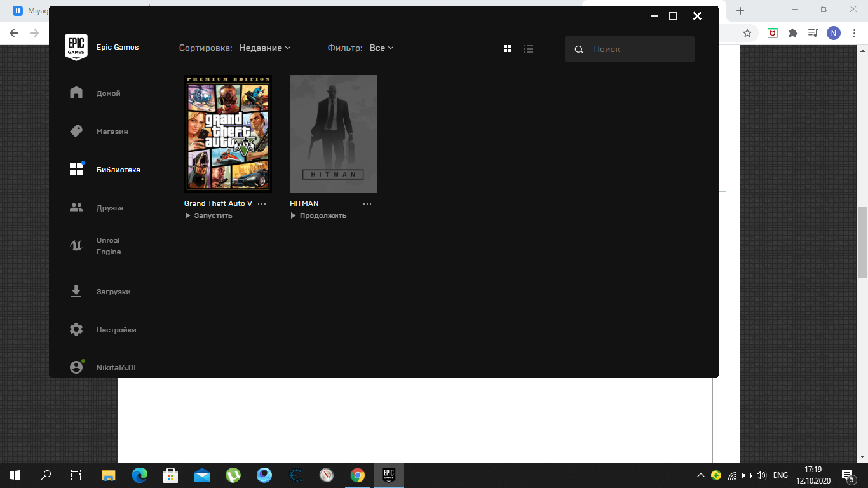Click the Unreal Engine logo icon
Image resolution: width=868 pixels, height=488 pixels.
tap(76, 246)
